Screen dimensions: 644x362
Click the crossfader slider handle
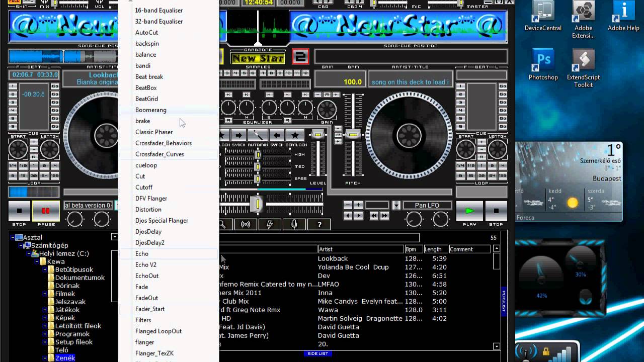pos(257,204)
